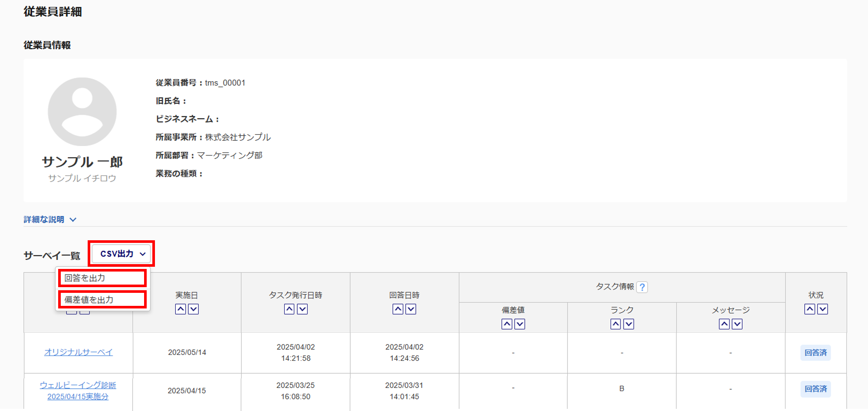Sort 実施日 column ascending with up arrow
Viewport: 868px width, 411px height.
tap(181, 309)
